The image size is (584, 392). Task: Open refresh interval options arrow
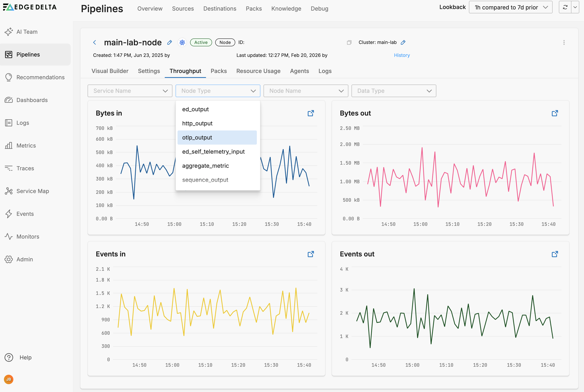tap(575, 7)
